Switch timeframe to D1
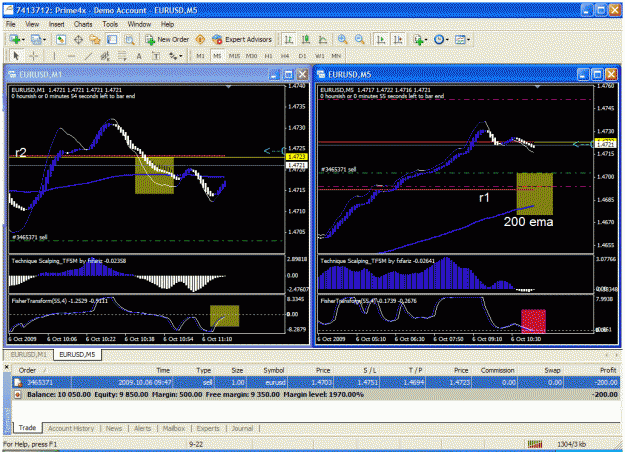 (302, 56)
